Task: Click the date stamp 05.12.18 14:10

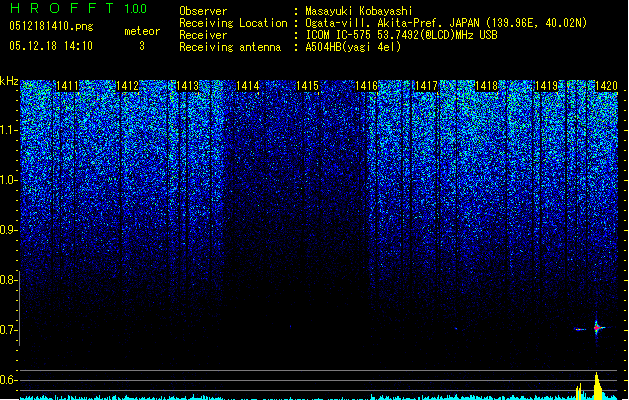Action: click(x=51, y=46)
